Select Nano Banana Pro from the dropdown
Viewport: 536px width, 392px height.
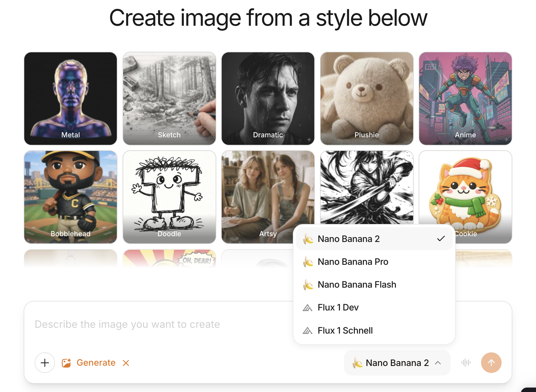tap(353, 262)
